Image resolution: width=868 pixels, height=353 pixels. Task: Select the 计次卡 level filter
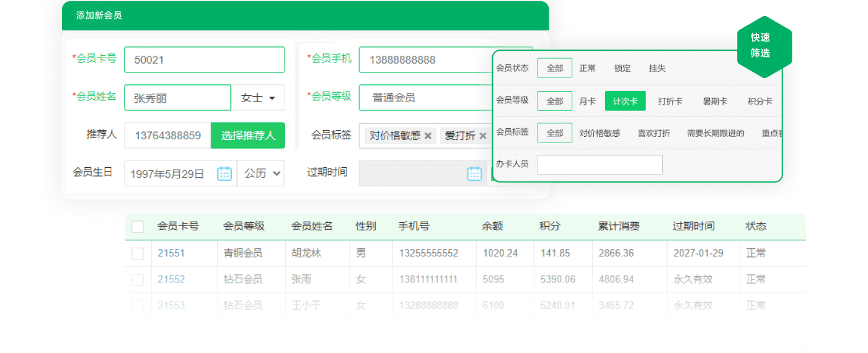625,101
